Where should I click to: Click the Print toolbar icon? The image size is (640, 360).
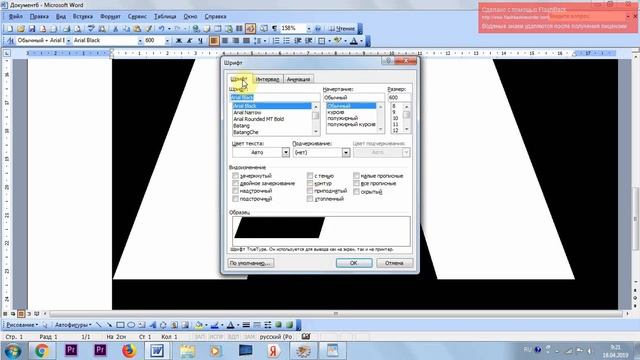67,29
